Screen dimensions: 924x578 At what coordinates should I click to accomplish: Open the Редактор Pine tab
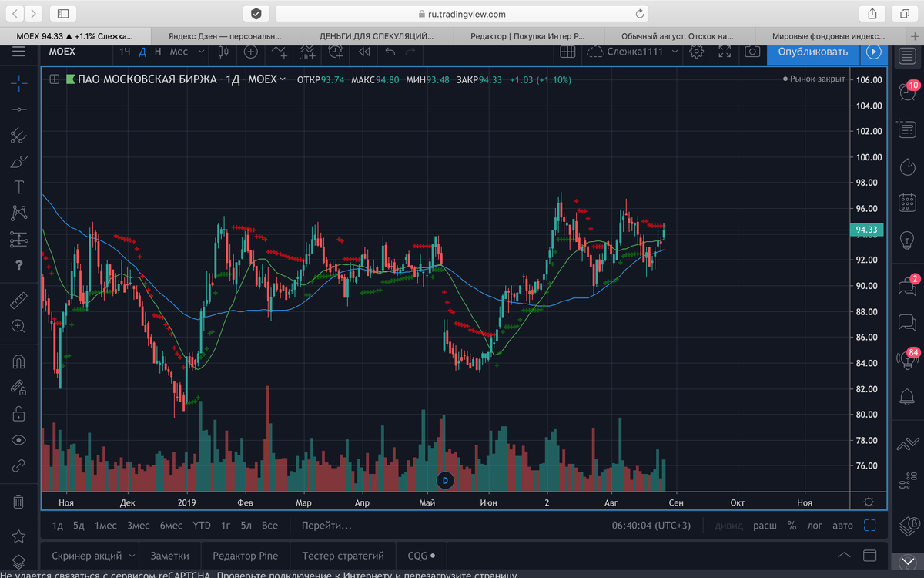pyautogui.click(x=246, y=555)
